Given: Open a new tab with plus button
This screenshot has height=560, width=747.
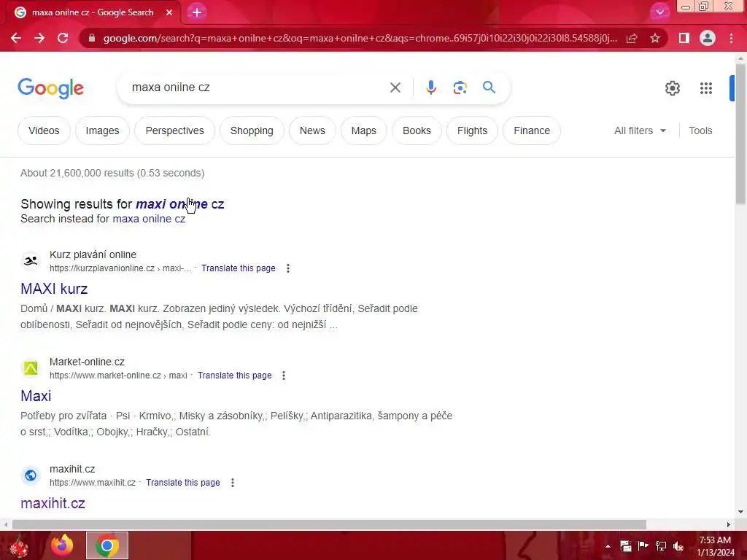Looking at the screenshot, I should coord(197,12).
